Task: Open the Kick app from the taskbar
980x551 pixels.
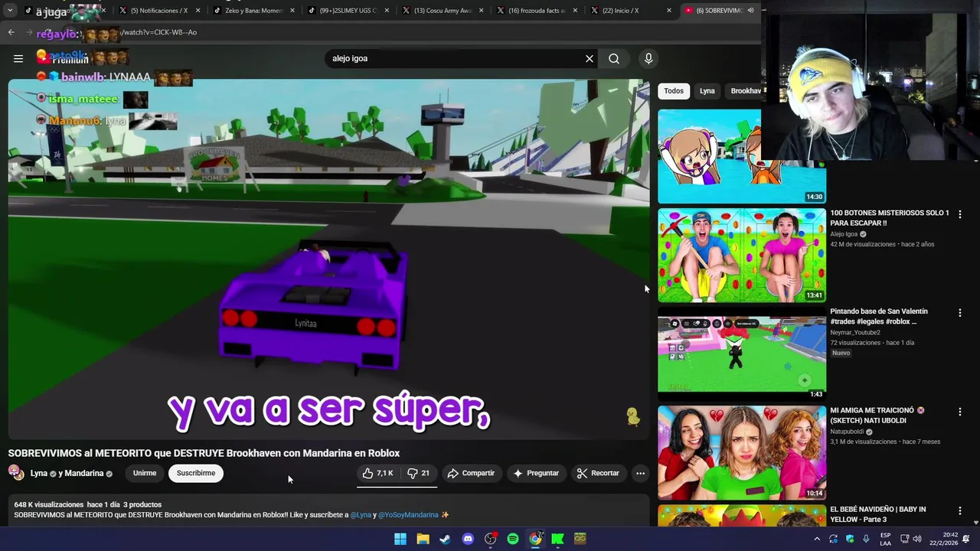Action: 558,539
